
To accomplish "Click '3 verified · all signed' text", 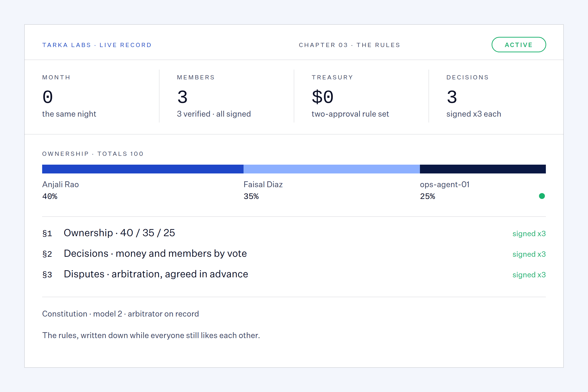I will [214, 114].
